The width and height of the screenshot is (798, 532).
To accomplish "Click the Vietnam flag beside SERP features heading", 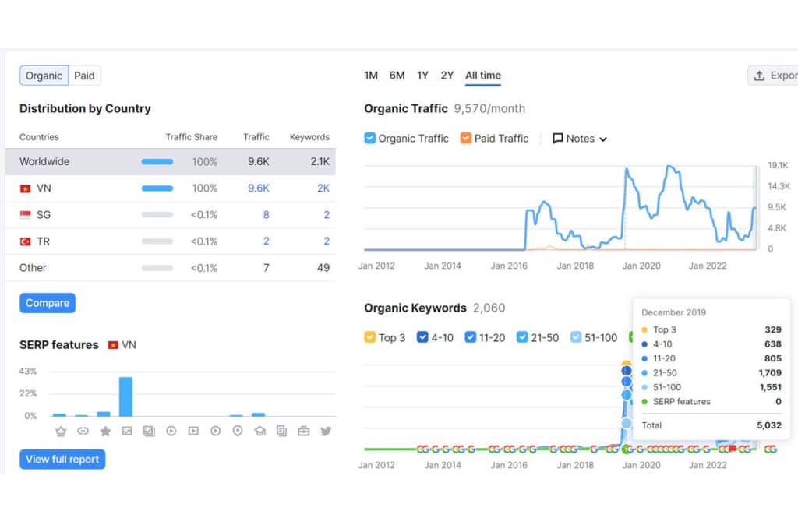I will [113, 345].
